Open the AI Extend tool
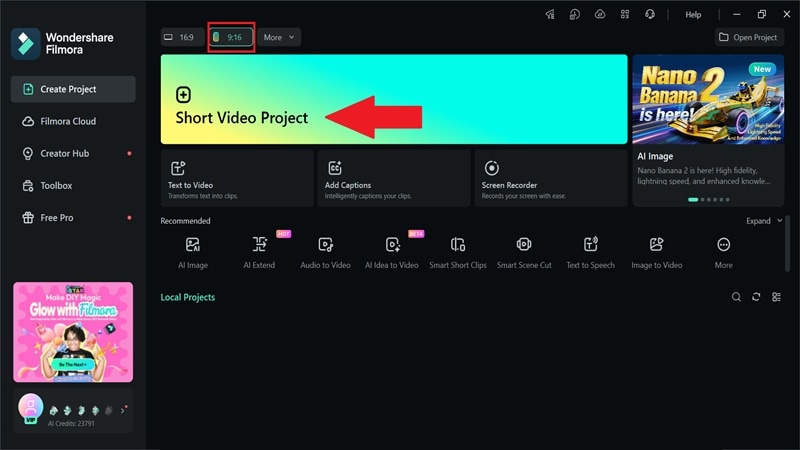Viewport: 800px width, 450px height. pyautogui.click(x=259, y=253)
